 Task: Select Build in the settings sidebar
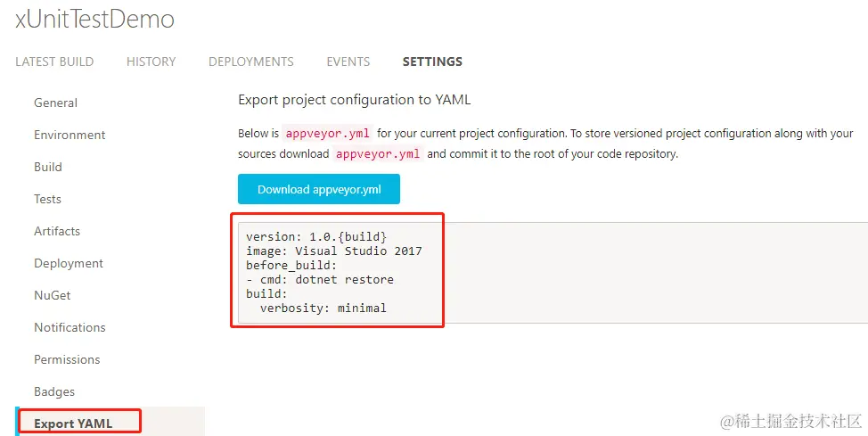click(x=47, y=167)
